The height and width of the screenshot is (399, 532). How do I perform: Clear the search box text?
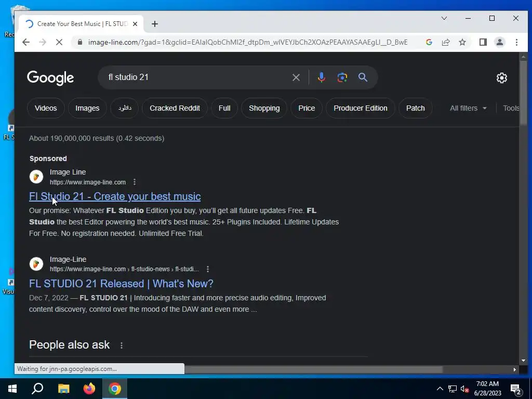click(x=296, y=77)
